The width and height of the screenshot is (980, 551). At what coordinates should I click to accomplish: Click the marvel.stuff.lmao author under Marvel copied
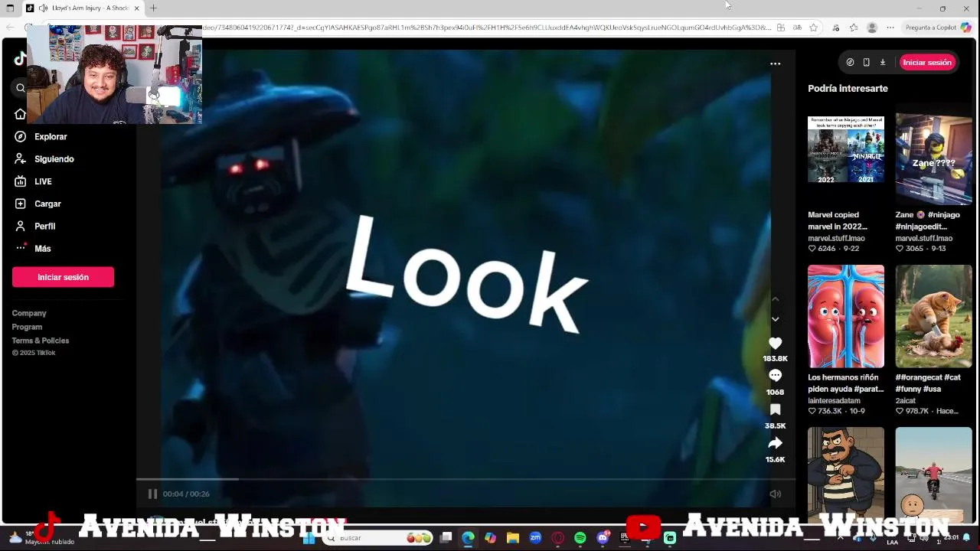click(836, 238)
